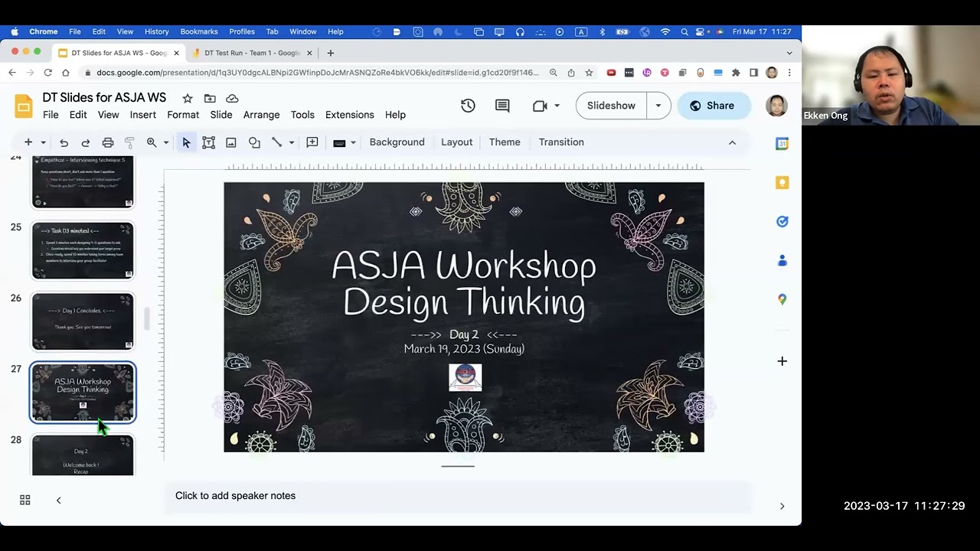Switch to grid view icon
Viewport: 980px width, 551px height.
tap(25, 500)
